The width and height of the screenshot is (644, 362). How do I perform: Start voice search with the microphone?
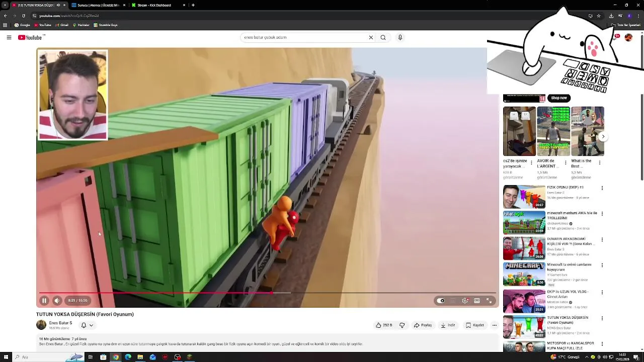(x=400, y=37)
